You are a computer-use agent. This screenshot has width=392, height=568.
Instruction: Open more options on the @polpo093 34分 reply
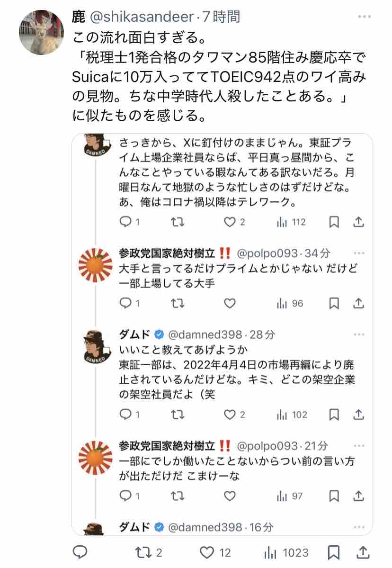pyautogui.click(x=359, y=253)
